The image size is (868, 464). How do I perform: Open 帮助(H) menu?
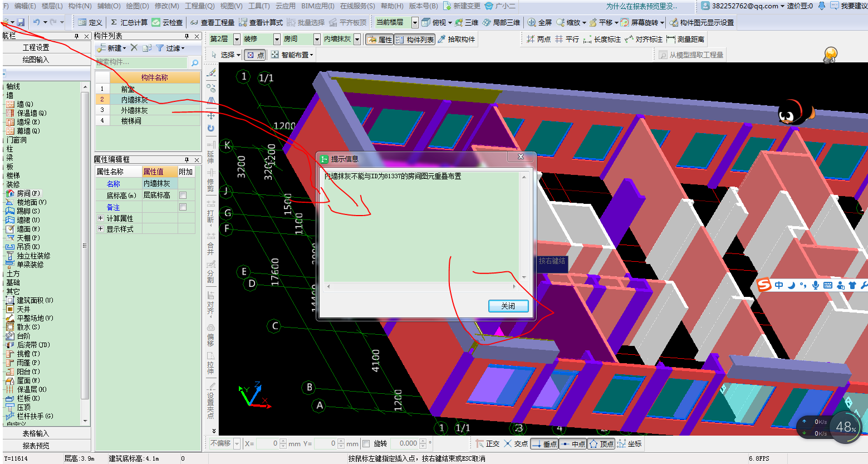392,6
